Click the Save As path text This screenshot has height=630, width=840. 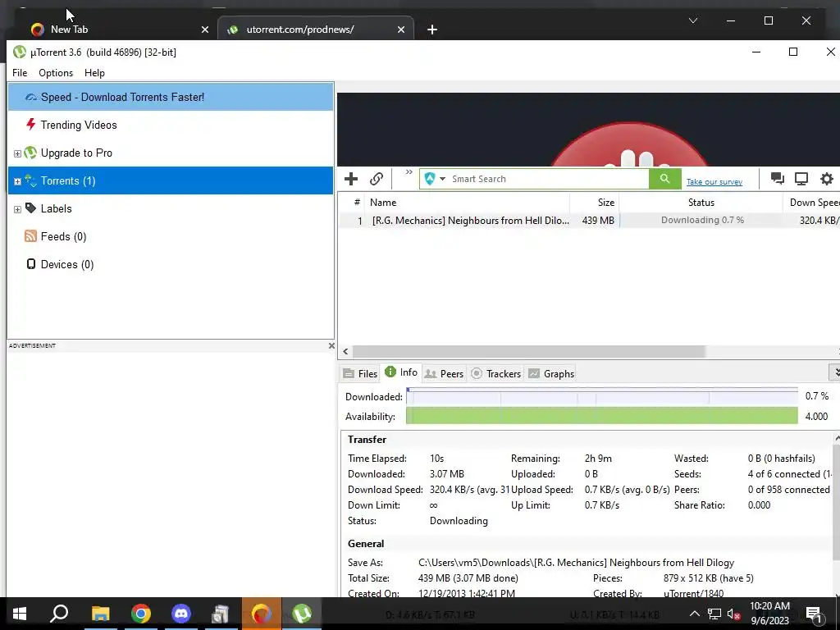click(576, 563)
